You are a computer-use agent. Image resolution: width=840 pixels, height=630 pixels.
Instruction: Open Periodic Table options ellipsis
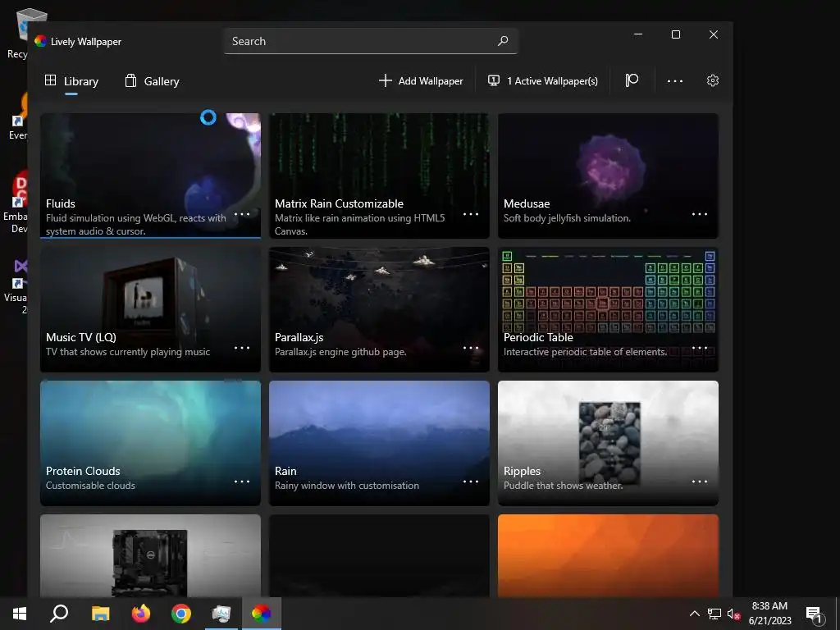(x=700, y=348)
